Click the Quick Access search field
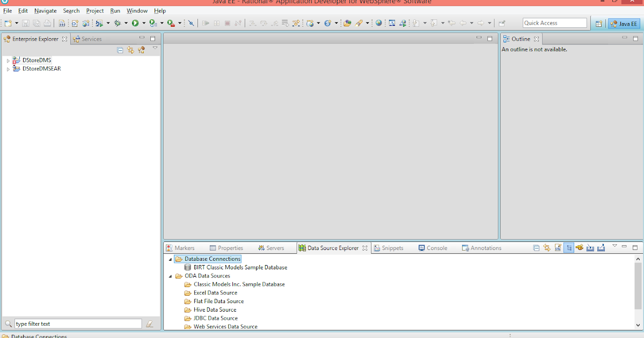 pyautogui.click(x=554, y=23)
